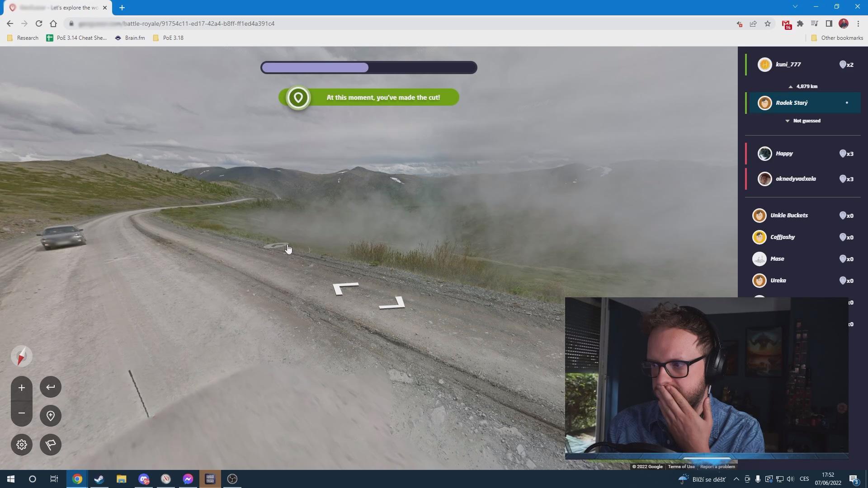Toggle the system volume icon in tray

(x=790, y=479)
